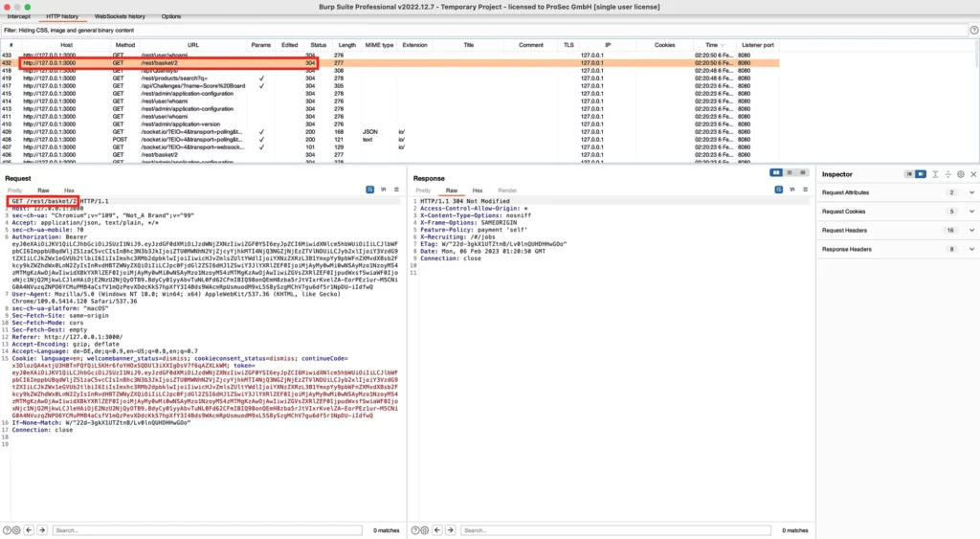Click request search input field

click(x=207, y=530)
